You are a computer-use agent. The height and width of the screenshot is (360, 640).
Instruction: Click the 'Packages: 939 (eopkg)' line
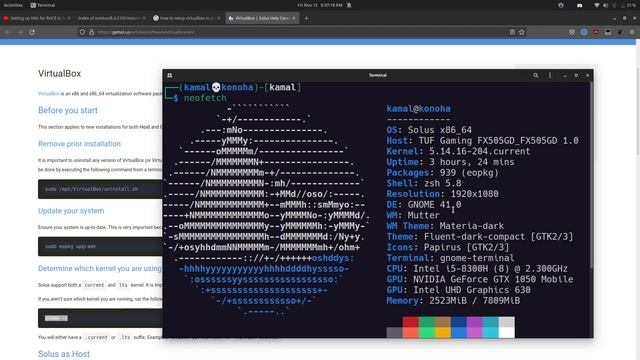[x=442, y=173]
